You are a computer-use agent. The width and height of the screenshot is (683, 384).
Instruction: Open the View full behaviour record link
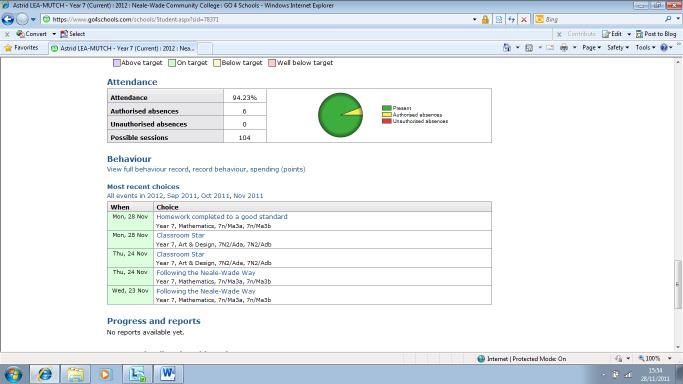point(148,169)
